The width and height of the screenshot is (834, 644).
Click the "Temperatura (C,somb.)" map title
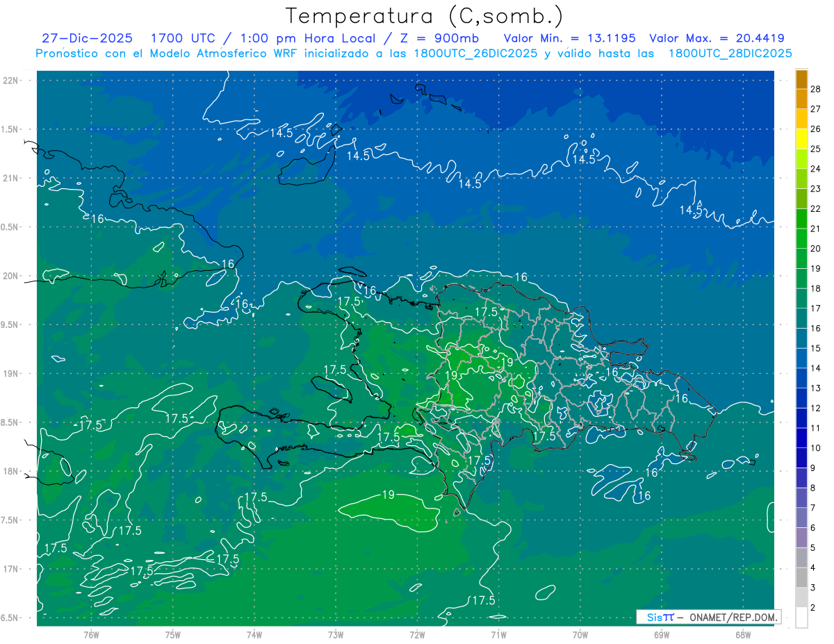point(424,16)
